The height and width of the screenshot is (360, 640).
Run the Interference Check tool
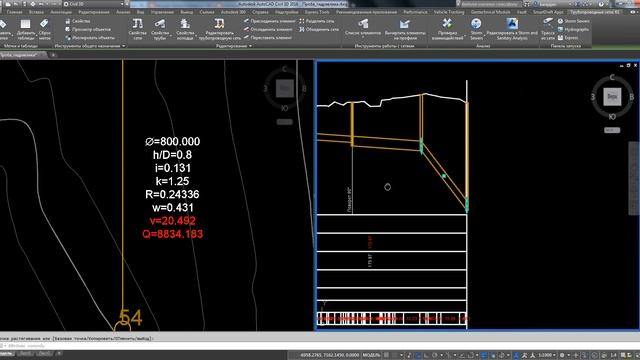point(447,29)
